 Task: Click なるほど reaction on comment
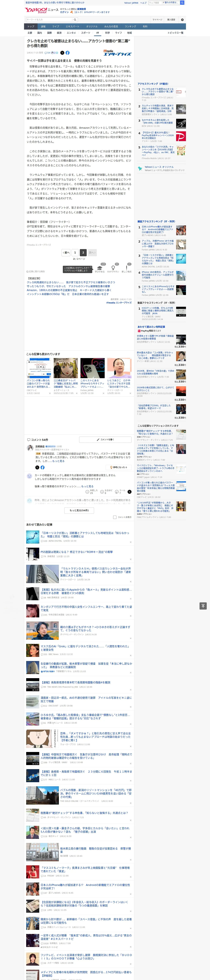(x=106, y=492)
